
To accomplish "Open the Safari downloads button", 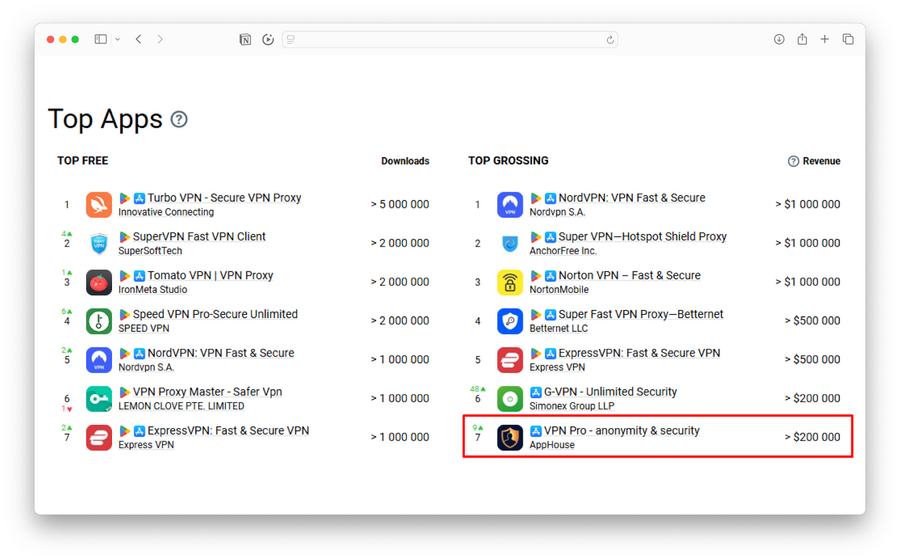I will point(779,39).
